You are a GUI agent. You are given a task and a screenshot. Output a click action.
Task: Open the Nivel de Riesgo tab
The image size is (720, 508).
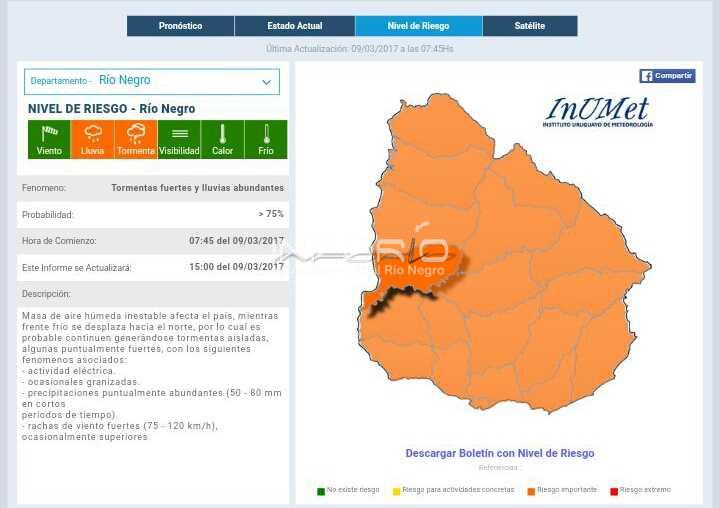coord(418,26)
